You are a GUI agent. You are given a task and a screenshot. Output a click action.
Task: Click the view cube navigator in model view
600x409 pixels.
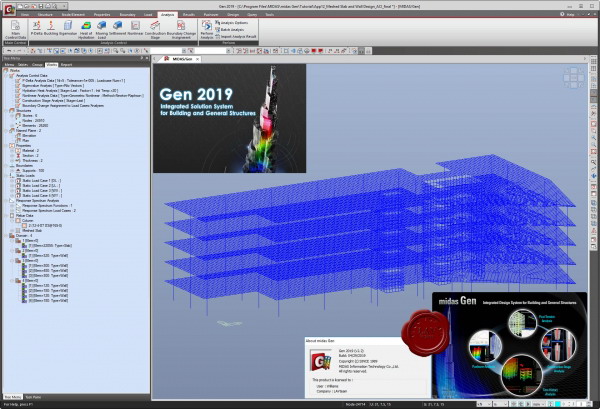pos(574,78)
